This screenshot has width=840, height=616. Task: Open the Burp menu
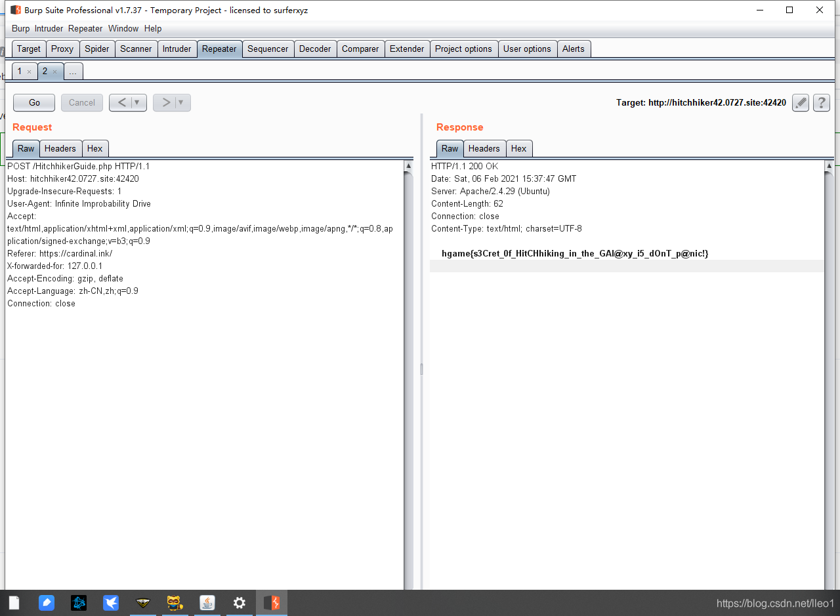21,29
